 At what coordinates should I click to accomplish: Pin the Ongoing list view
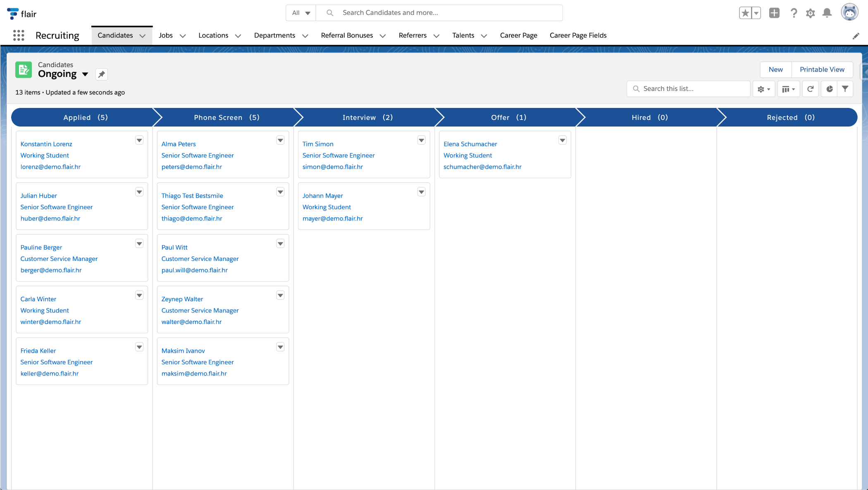[x=101, y=74]
